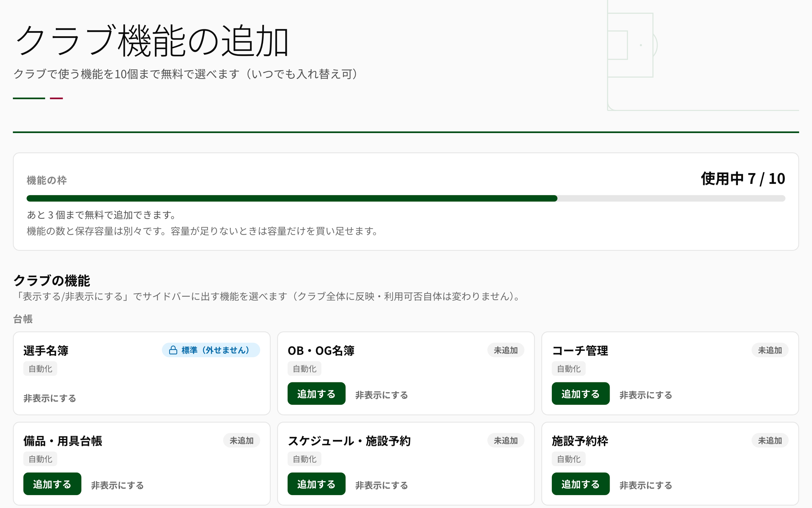Viewport: 812px width, 508px height.
Task: Click 未追加 badge on 備品・用具台帳
Action: coord(241,440)
